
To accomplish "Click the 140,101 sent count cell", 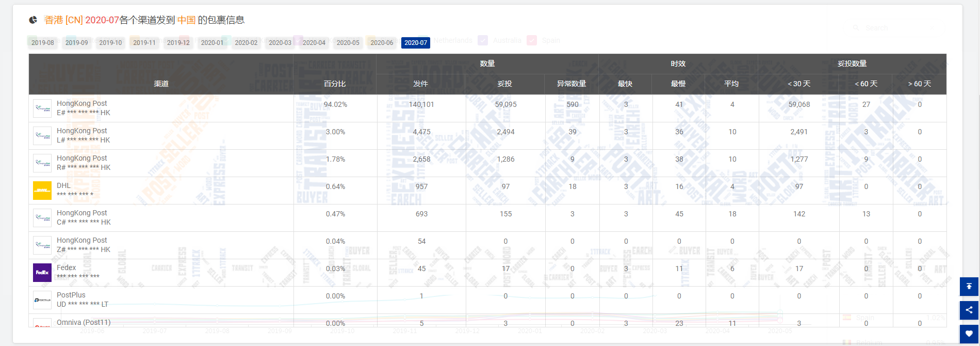I will 421,104.
